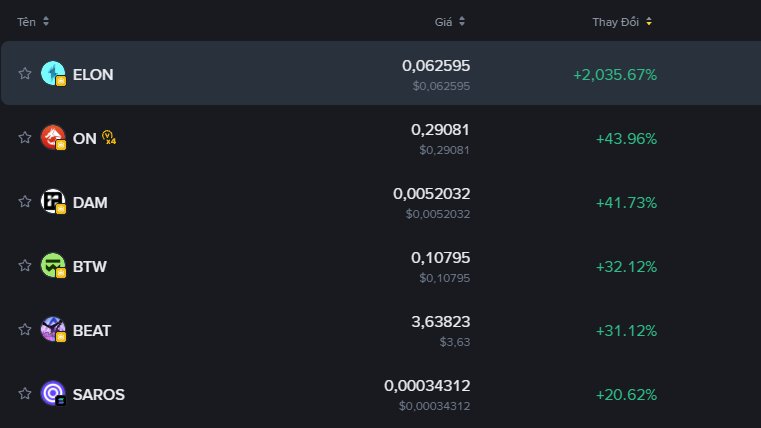Toggle the favorite star for DAM
Screen dimensions: 761x428
25,201
